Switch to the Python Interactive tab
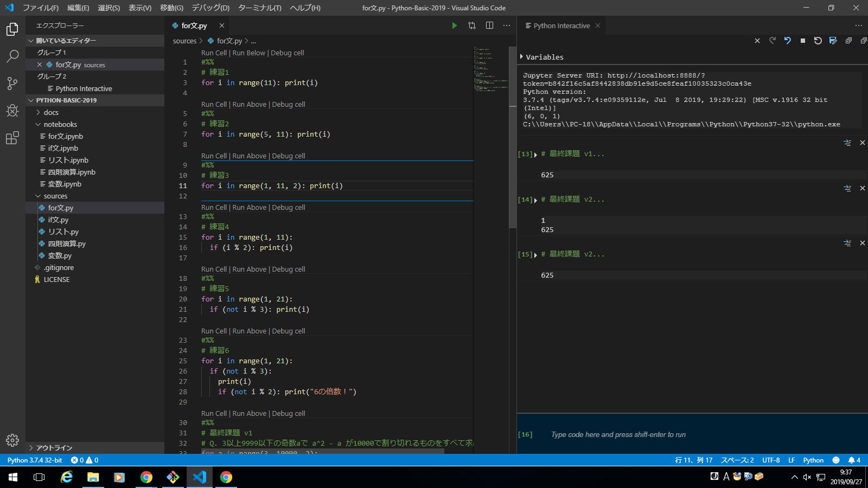The width and height of the screenshot is (868, 488). click(x=561, y=25)
